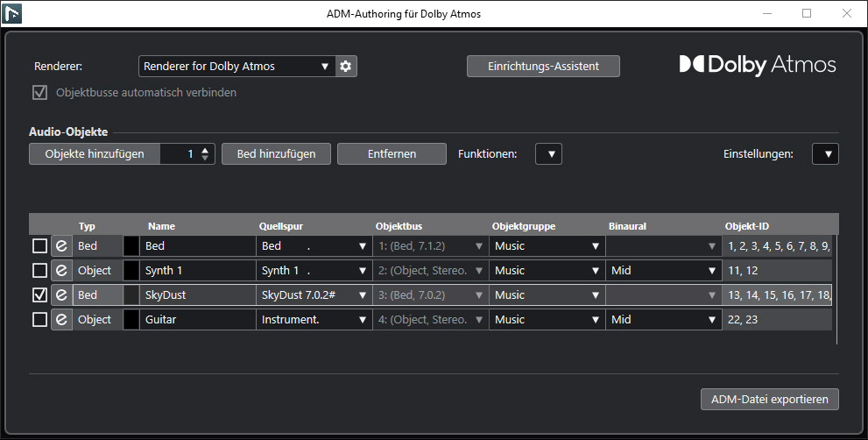
Task: Expand the Funktionen dropdown
Action: 548,154
